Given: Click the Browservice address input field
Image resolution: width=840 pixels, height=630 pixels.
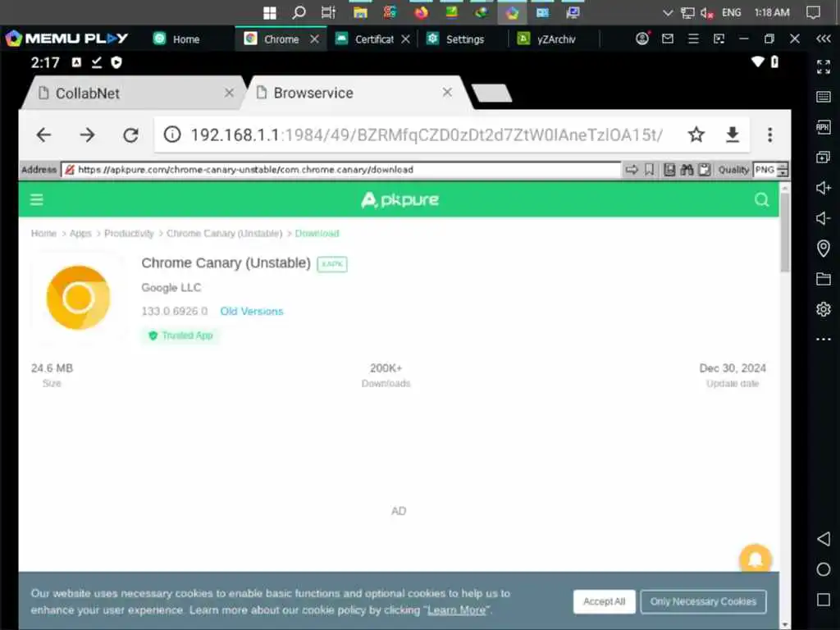Looking at the screenshot, I should [x=341, y=170].
